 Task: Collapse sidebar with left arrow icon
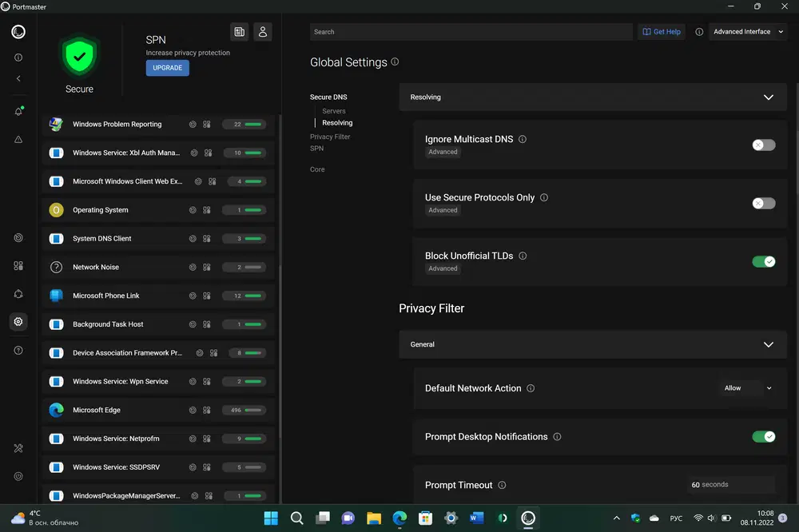point(18,78)
